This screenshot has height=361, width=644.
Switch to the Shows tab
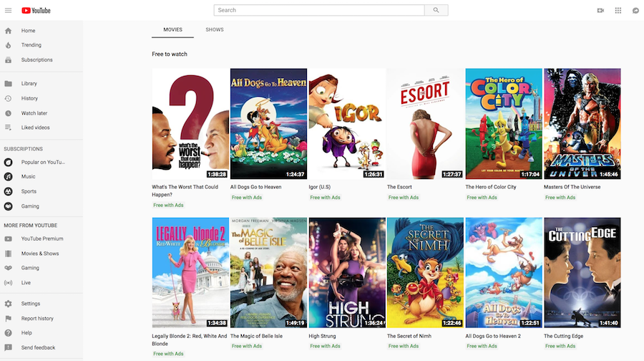[215, 30]
